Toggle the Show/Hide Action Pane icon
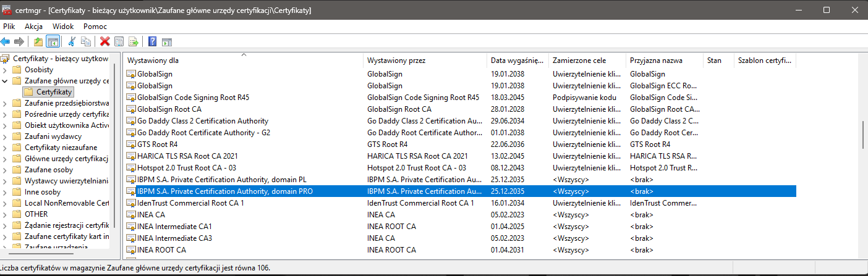The width and height of the screenshot is (868, 276). [166, 41]
